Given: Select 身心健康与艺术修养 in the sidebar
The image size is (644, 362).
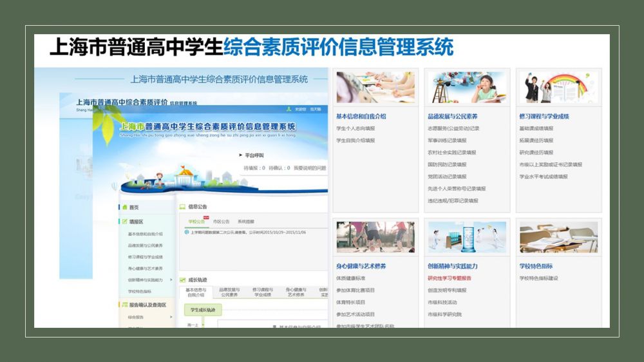Looking at the screenshot, I should (145, 269).
